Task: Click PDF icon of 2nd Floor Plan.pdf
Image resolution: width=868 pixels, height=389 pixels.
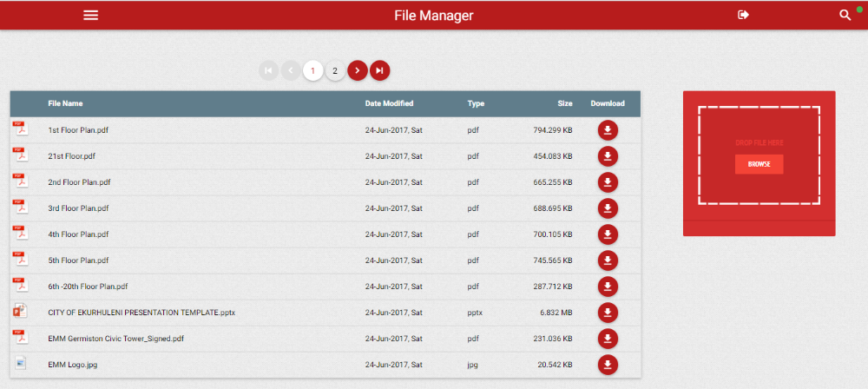Action: click(x=21, y=181)
